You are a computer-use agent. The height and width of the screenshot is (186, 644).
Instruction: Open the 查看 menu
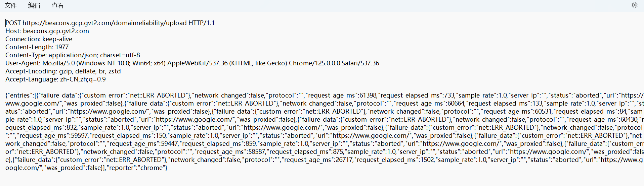(58, 5)
